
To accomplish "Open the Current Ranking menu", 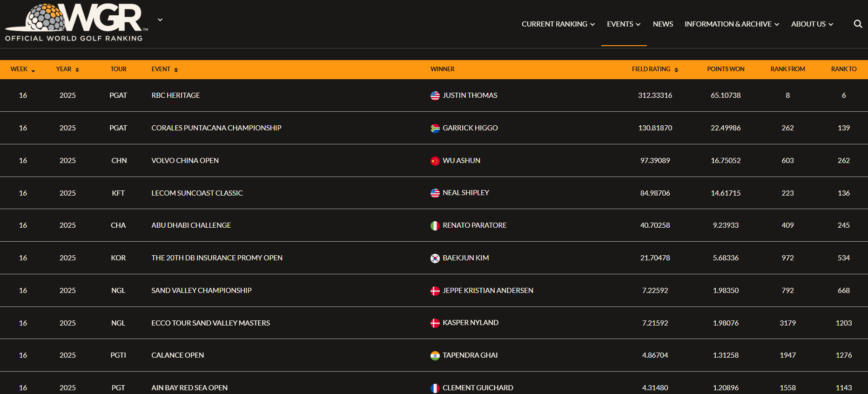I will [x=558, y=24].
